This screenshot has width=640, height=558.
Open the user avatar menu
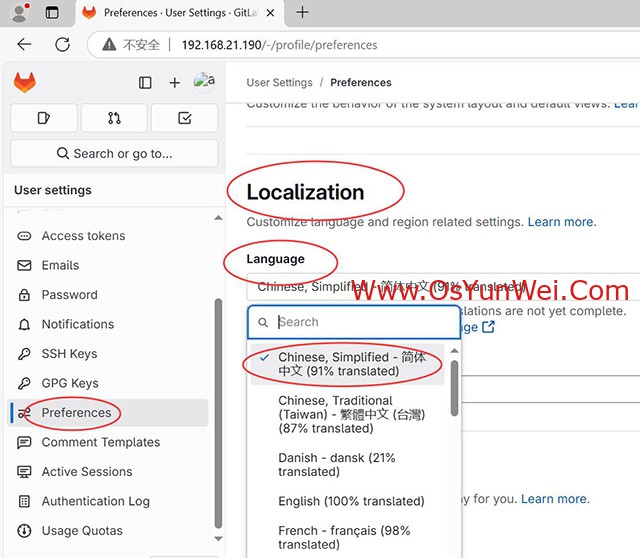point(204,82)
